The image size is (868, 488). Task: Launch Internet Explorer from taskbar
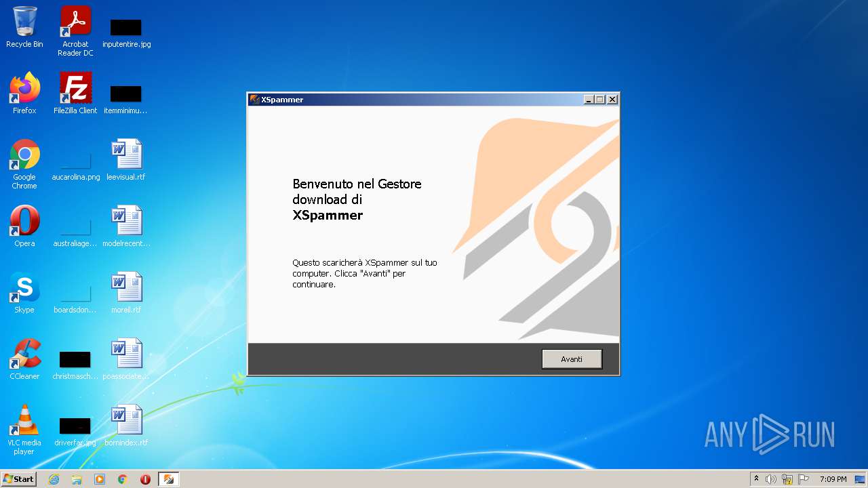click(x=54, y=479)
